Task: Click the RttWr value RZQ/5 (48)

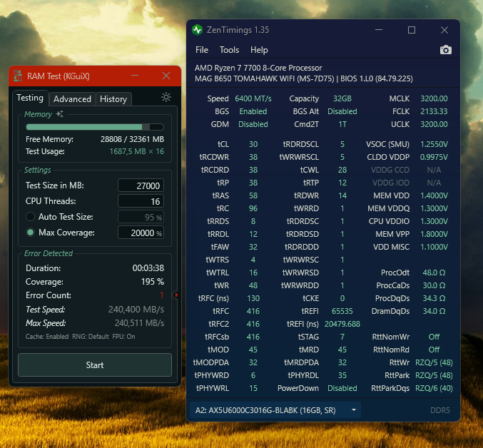Action: [x=434, y=362]
